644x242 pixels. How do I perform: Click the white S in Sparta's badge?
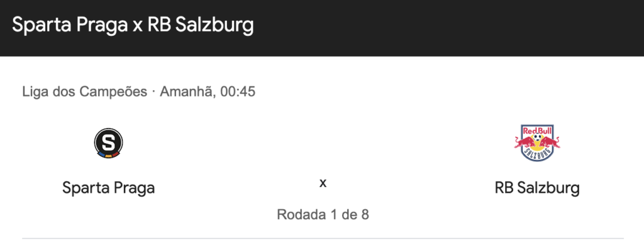tap(108, 142)
